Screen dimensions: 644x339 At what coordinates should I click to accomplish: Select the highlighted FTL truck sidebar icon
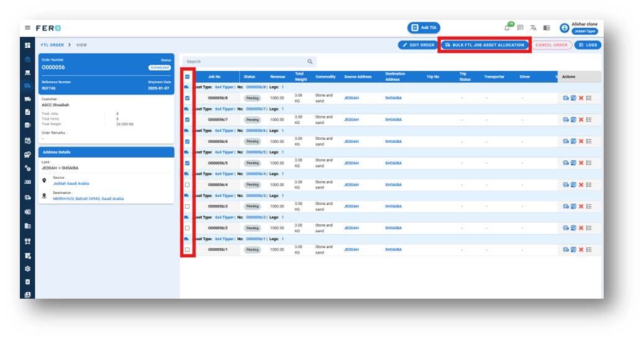27,86
